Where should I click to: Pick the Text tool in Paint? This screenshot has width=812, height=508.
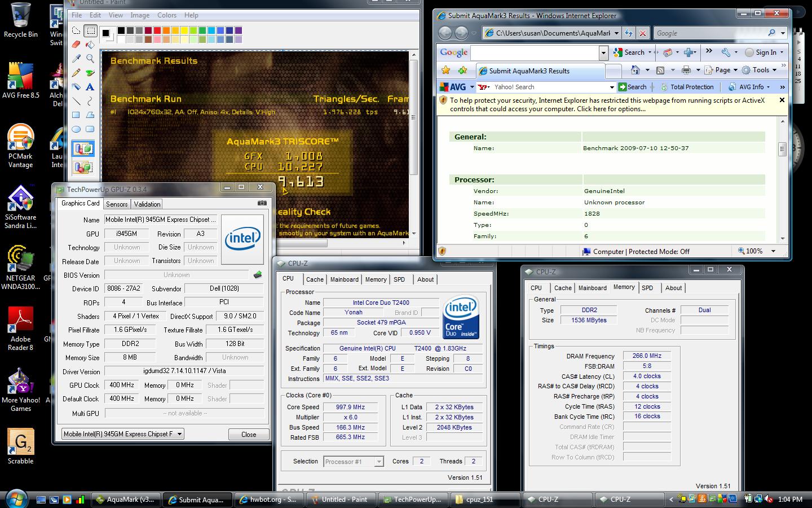tap(90, 87)
